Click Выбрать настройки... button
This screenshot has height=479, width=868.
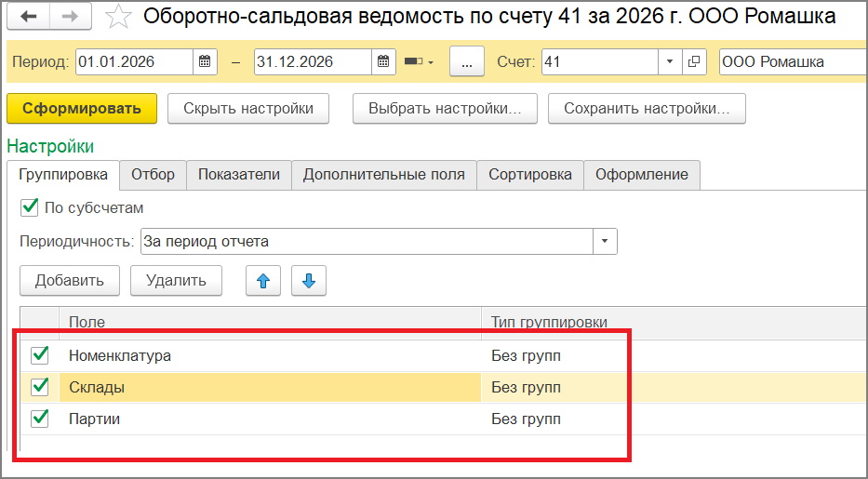click(x=445, y=109)
